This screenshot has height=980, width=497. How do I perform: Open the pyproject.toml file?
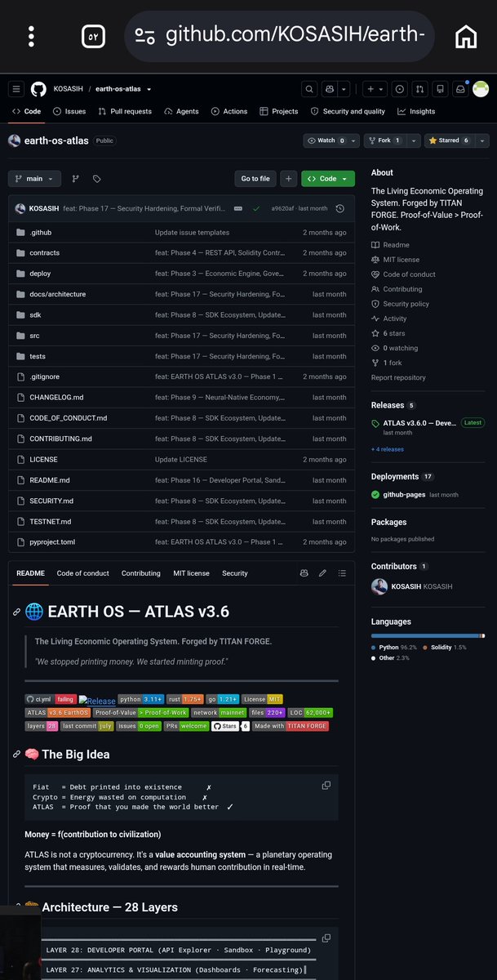tap(52, 541)
